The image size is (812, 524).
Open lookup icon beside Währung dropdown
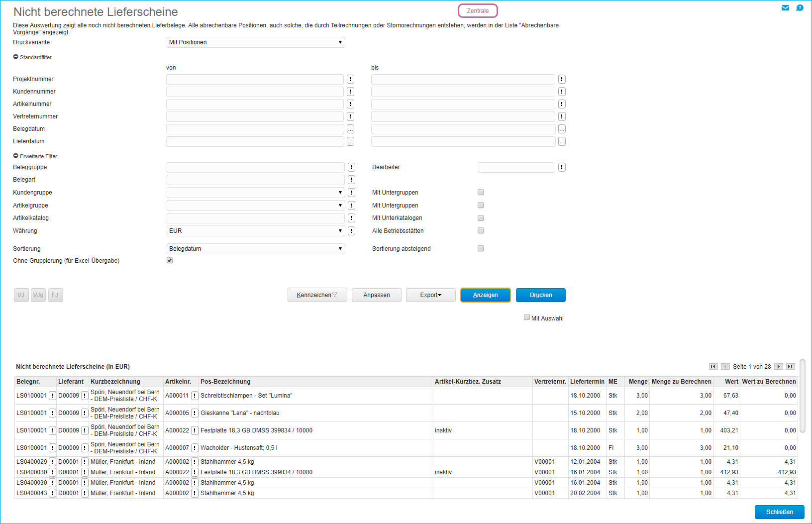click(351, 231)
